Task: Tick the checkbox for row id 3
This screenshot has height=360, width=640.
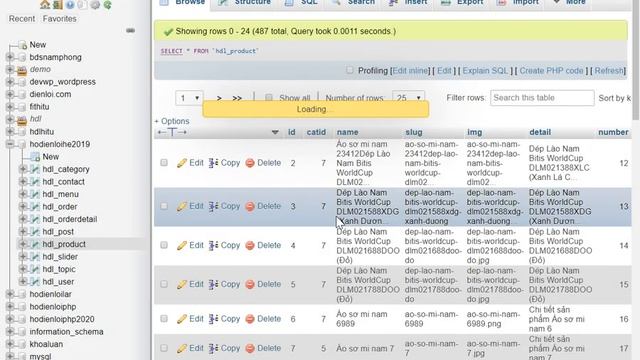Action: [164, 206]
